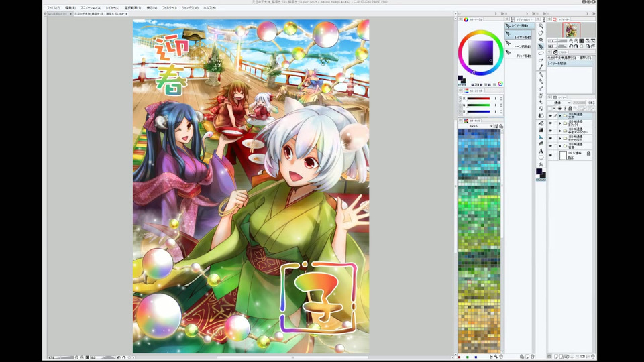Click Navigator rotate right icon
The height and width of the screenshot is (362, 644).
pyautogui.click(x=576, y=46)
